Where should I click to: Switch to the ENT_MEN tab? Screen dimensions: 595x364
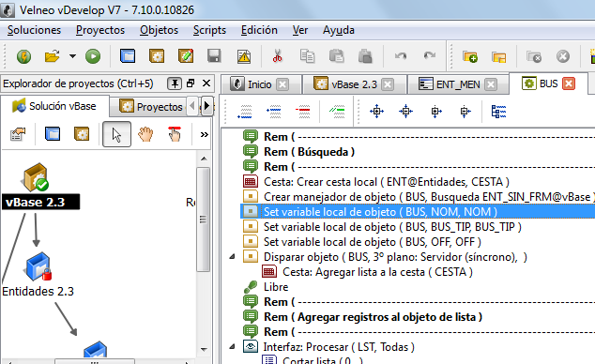click(x=458, y=84)
